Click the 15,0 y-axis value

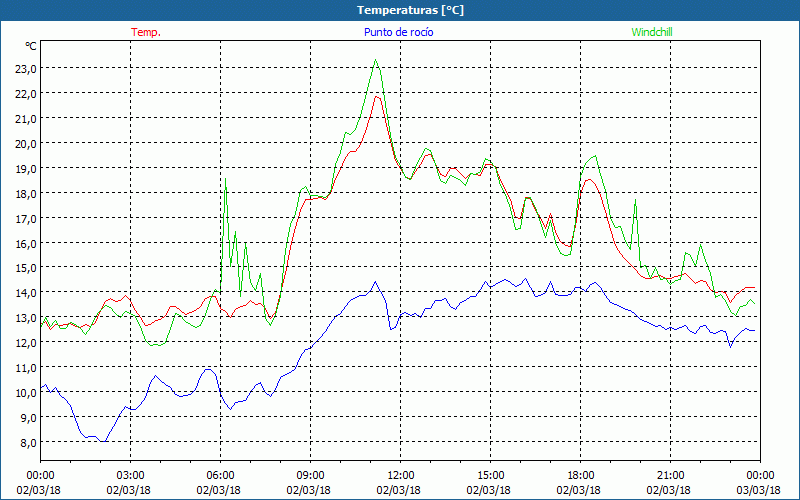[26, 267]
